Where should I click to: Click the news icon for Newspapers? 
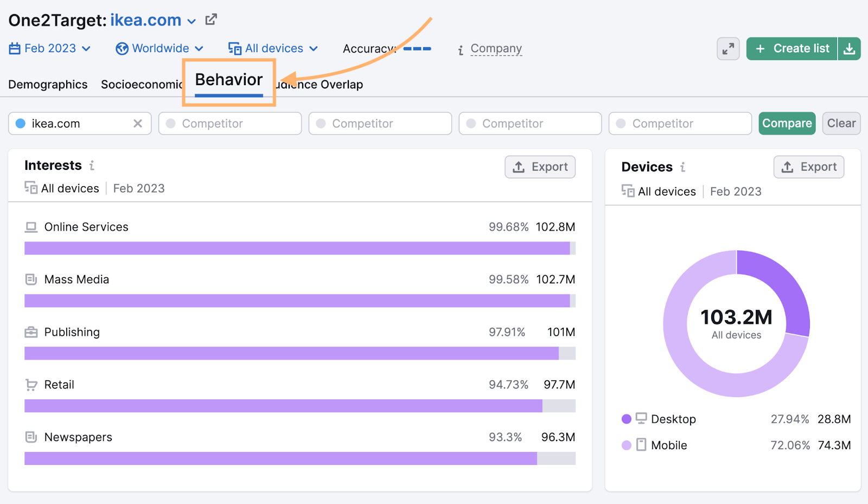[31, 437]
